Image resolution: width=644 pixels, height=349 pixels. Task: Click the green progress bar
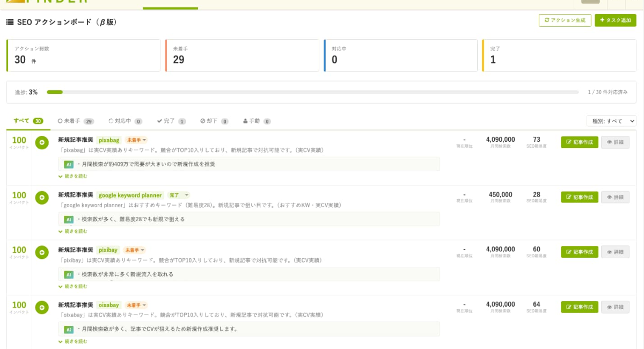coord(55,92)
